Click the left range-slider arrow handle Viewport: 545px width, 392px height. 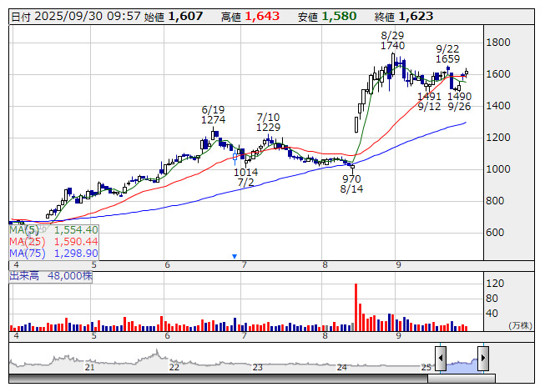441,358
